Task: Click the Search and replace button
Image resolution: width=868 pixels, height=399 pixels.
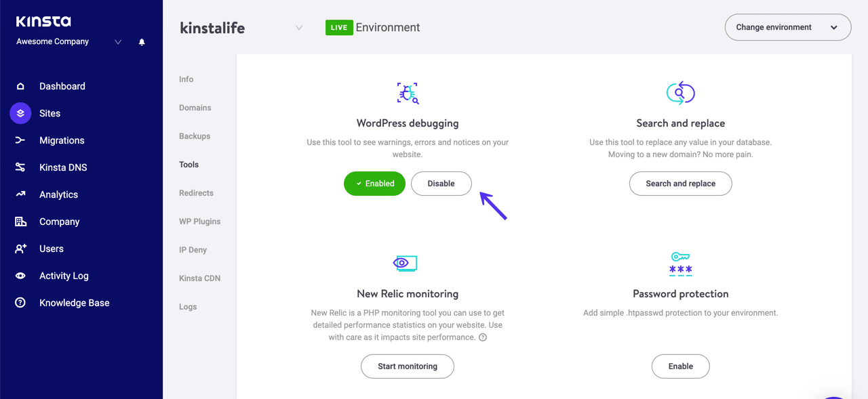Action: pos(680,184)
